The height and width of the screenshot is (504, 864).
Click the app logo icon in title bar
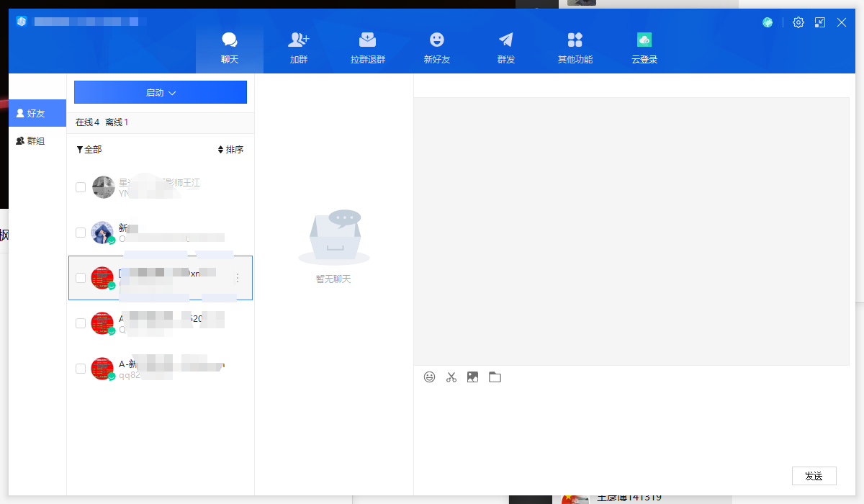tap(22, 22)
